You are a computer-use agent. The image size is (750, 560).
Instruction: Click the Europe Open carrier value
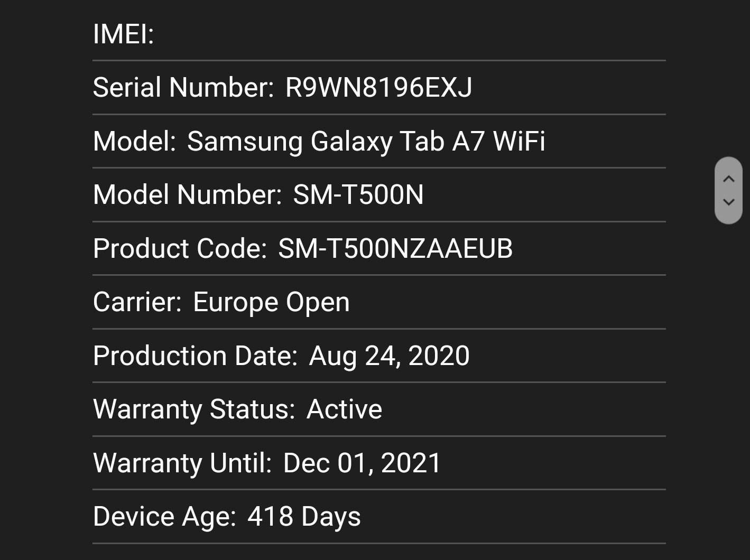(271, 303)
